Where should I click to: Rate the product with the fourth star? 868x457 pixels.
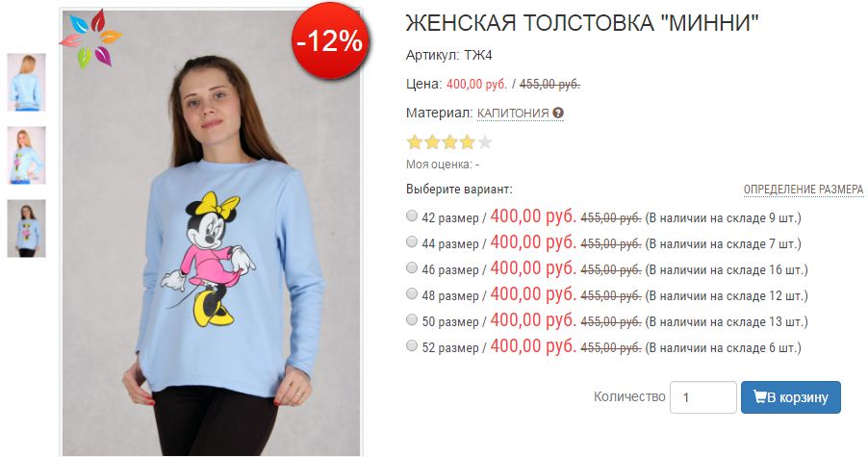coord(468,142)
